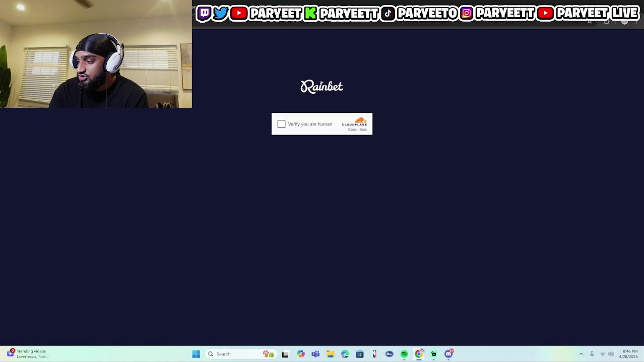
Task: Open the clock showing 8:46 PM
Action: pyautogui.click(x=629, y=354)
